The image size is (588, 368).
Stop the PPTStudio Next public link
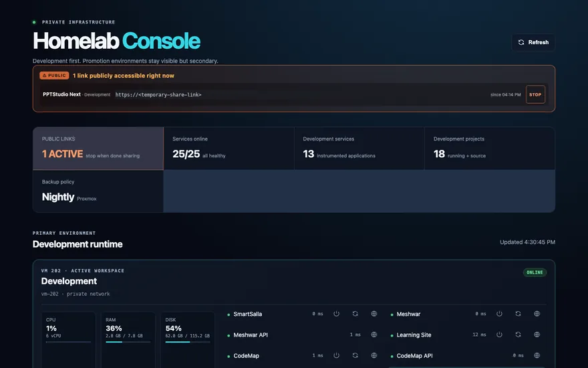click(x=535, y=94)
